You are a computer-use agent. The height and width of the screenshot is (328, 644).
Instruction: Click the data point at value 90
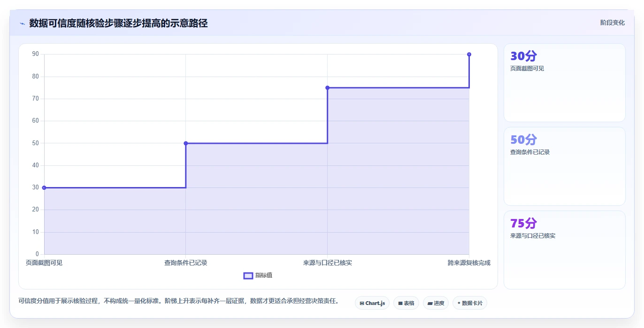[469, 55]
